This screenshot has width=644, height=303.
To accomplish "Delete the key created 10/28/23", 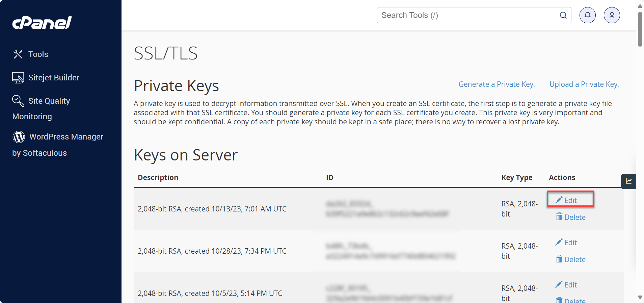I will coord(571,259).
